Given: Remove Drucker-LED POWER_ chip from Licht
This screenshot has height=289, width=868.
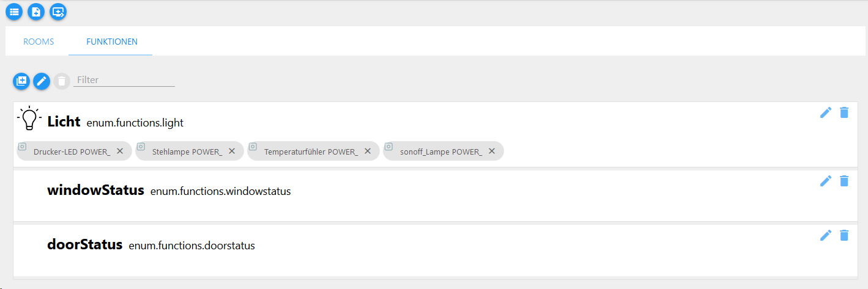Looking at the screenshot, I should [x=120, y=151].
